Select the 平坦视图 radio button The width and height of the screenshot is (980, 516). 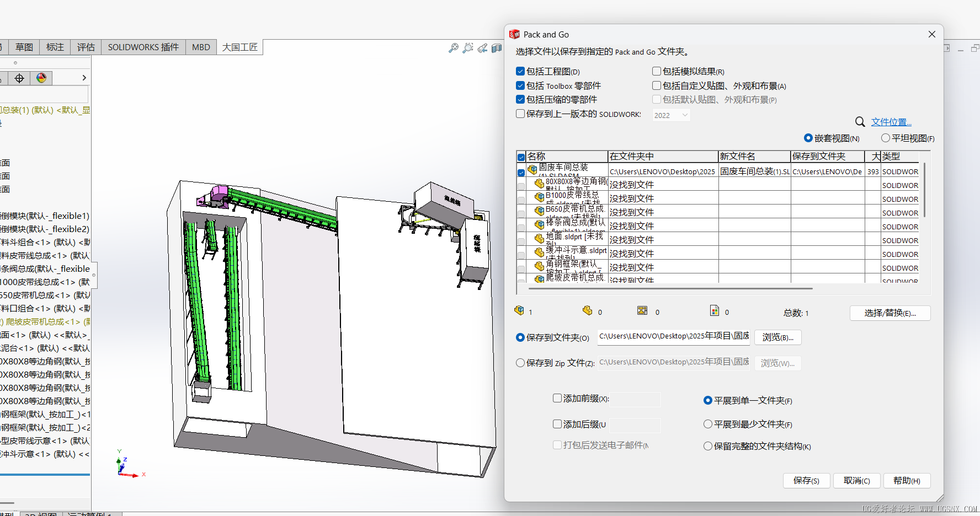886,138
